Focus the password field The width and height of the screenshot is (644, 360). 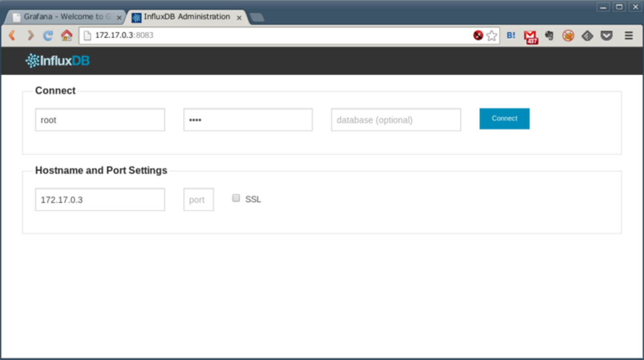(x=248, y=120)
